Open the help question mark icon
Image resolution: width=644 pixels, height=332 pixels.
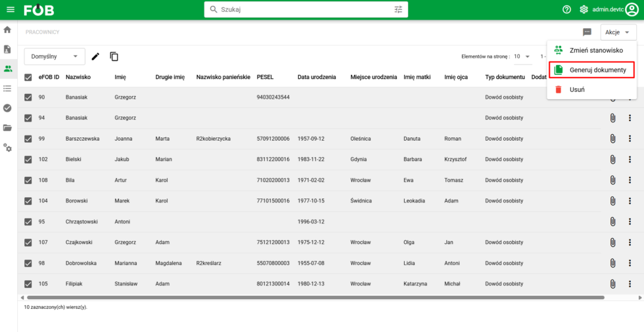(566, 10)
